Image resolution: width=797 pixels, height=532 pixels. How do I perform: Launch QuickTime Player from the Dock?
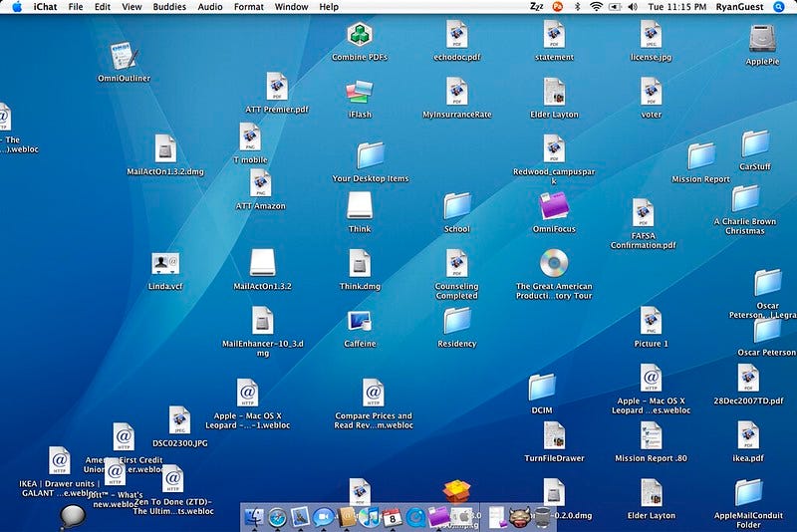[415, 517]
